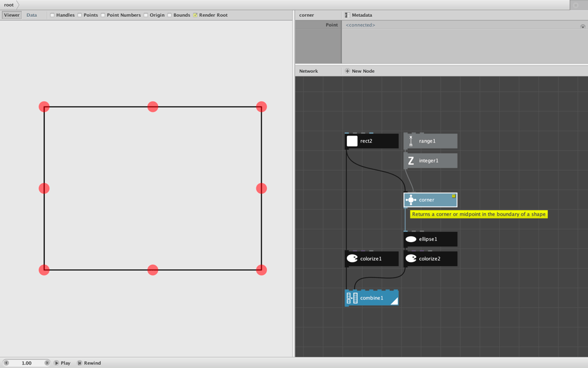Select the root breadcrumb
Screen dimensions: 588x368
(x=9, y=5)
